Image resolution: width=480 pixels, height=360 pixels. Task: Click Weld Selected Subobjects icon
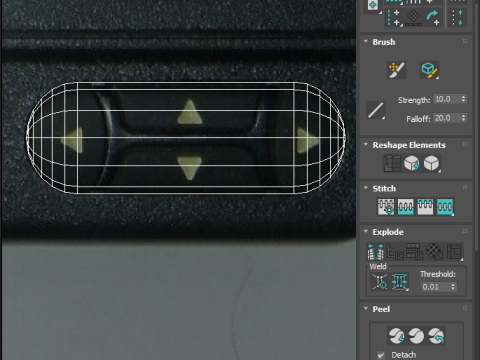[399, 282]
